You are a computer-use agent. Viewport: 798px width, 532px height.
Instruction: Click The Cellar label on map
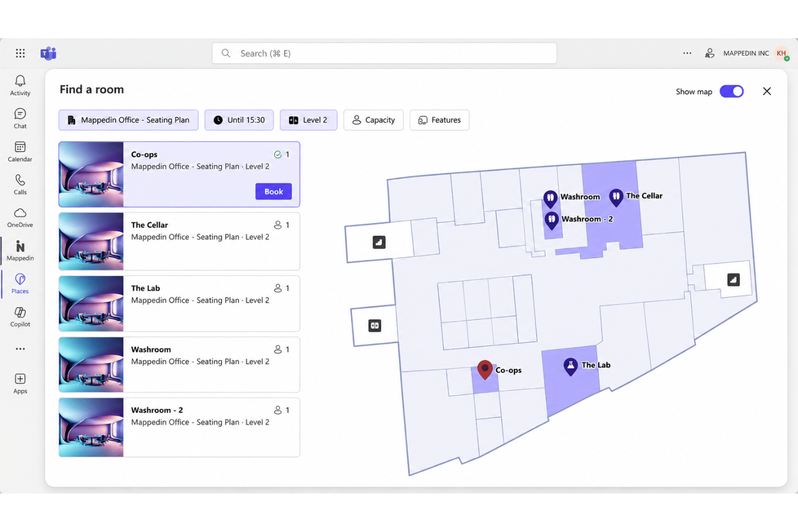click(x=644, y=196)
